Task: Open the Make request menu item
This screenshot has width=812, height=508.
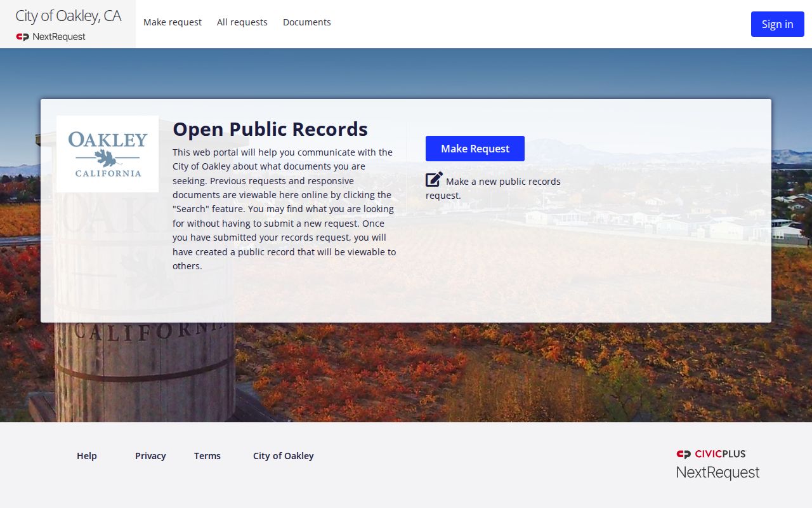Action: coord(173,22)
